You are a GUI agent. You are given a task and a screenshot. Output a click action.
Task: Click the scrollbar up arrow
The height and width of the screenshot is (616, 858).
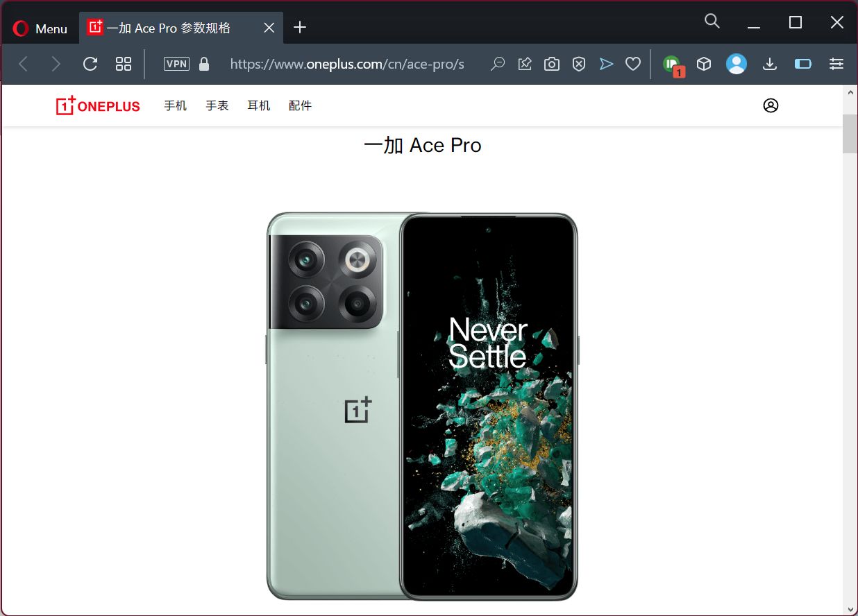coord(850,92)
